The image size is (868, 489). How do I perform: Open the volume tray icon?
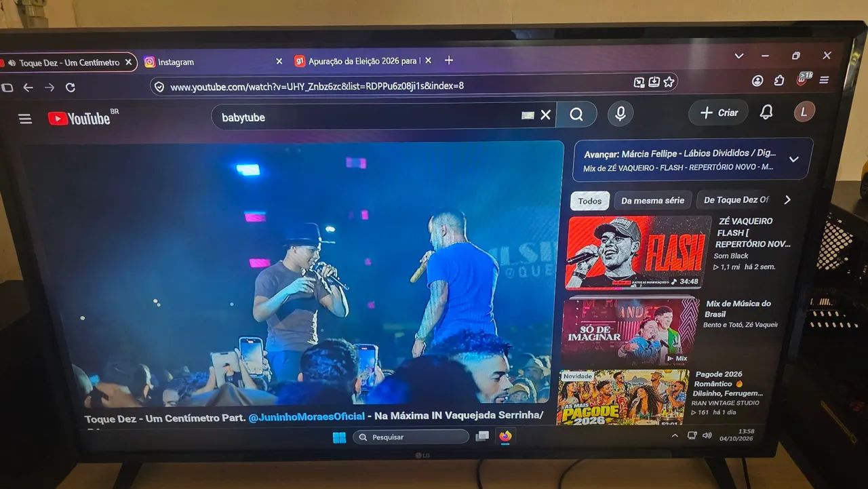coord(707,435)
